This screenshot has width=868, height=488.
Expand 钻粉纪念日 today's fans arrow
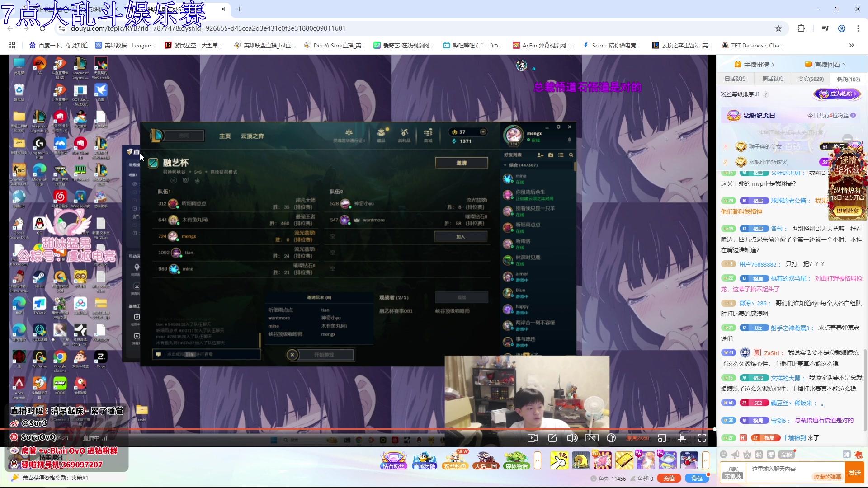pyautogui.click(x=853, y=116)
